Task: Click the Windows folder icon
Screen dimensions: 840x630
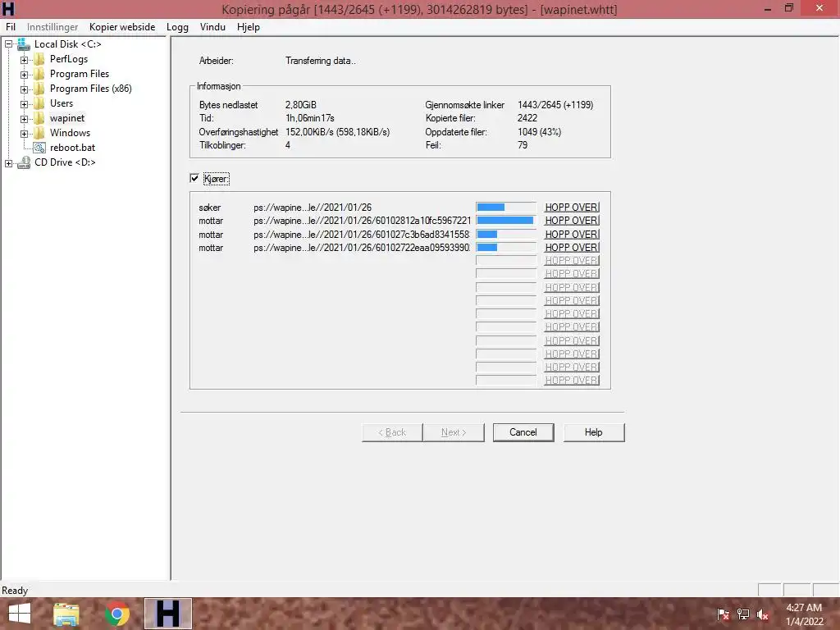Action: click(x=39, y=133)
